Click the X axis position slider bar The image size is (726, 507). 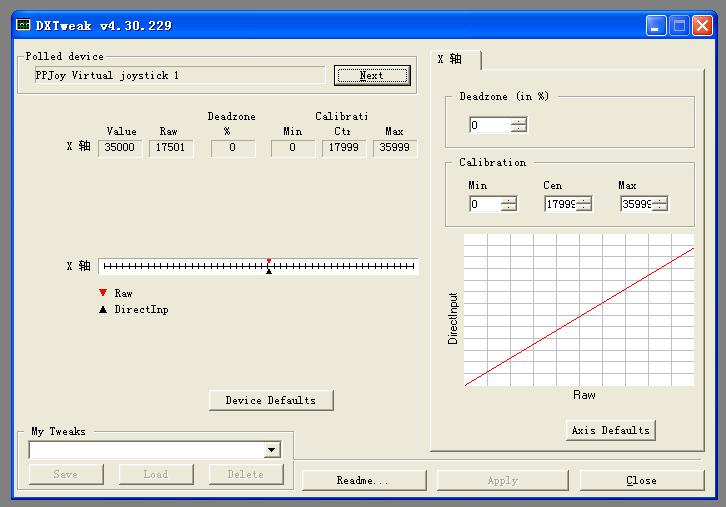[258, 266]
